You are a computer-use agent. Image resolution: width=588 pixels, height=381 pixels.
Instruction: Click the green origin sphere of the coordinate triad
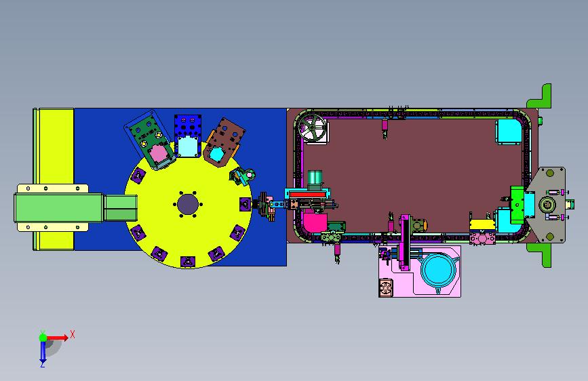tap(43, 338)
